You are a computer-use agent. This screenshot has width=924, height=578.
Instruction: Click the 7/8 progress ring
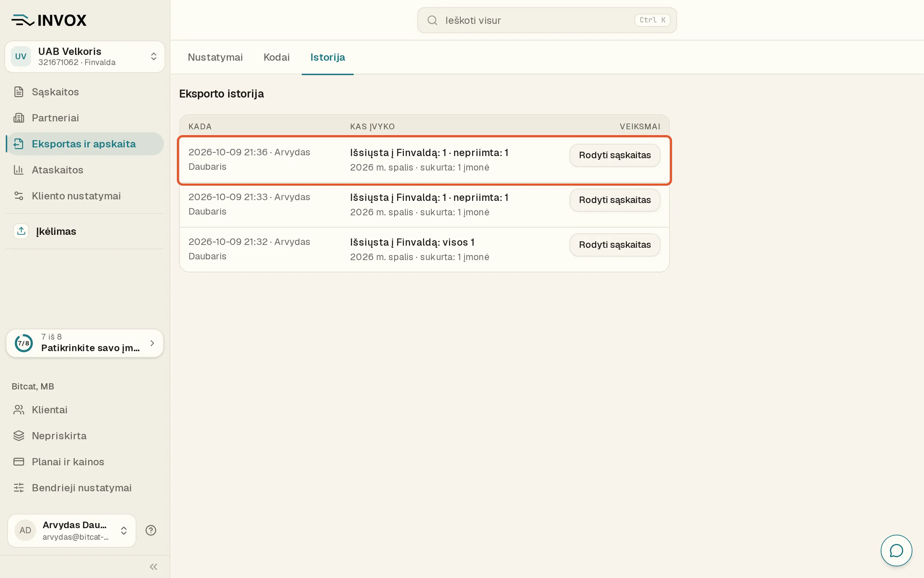click(24, 343)
